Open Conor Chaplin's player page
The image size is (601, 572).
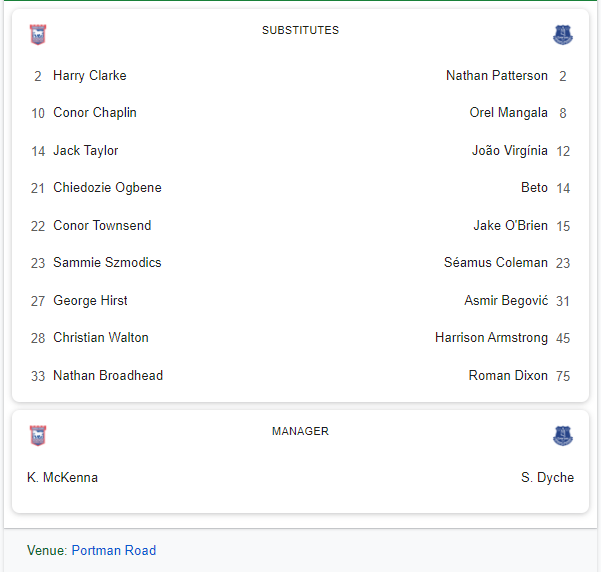tap(94, 113)
